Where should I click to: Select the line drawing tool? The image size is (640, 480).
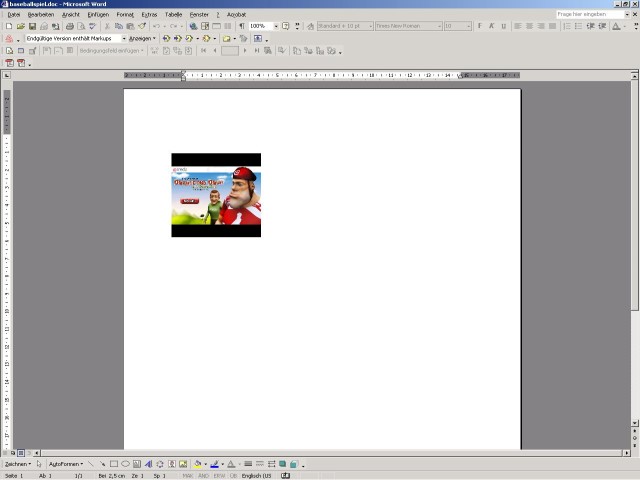91,464
